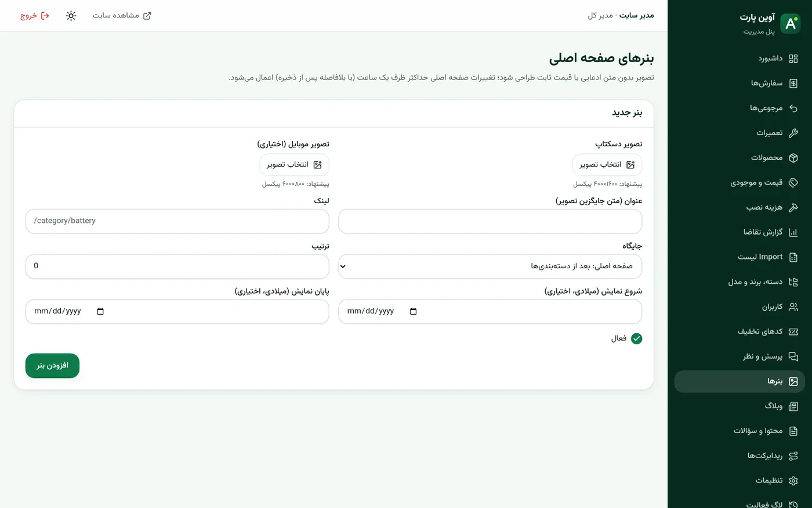Viewport: 812px width, 508px height.
Task: Open the جایگاه placement dropdown
Action: pos(490,266)
